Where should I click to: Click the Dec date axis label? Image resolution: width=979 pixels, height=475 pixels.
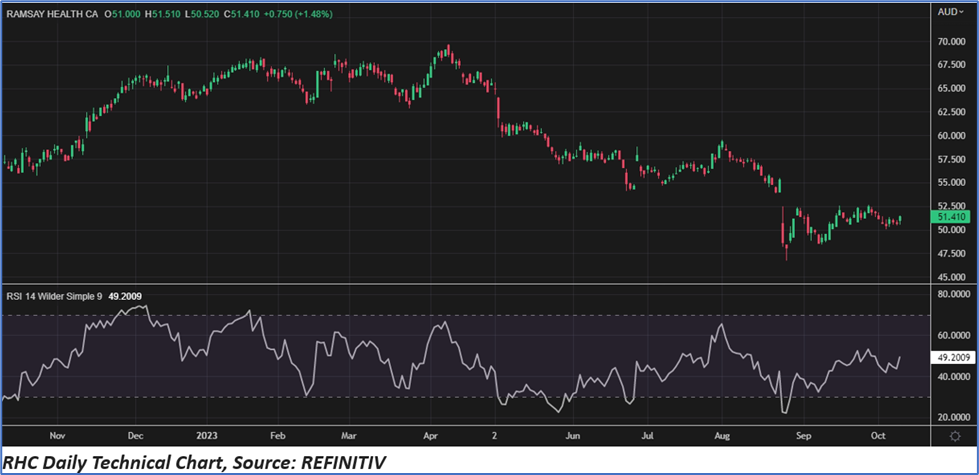[x=136, y=436]
